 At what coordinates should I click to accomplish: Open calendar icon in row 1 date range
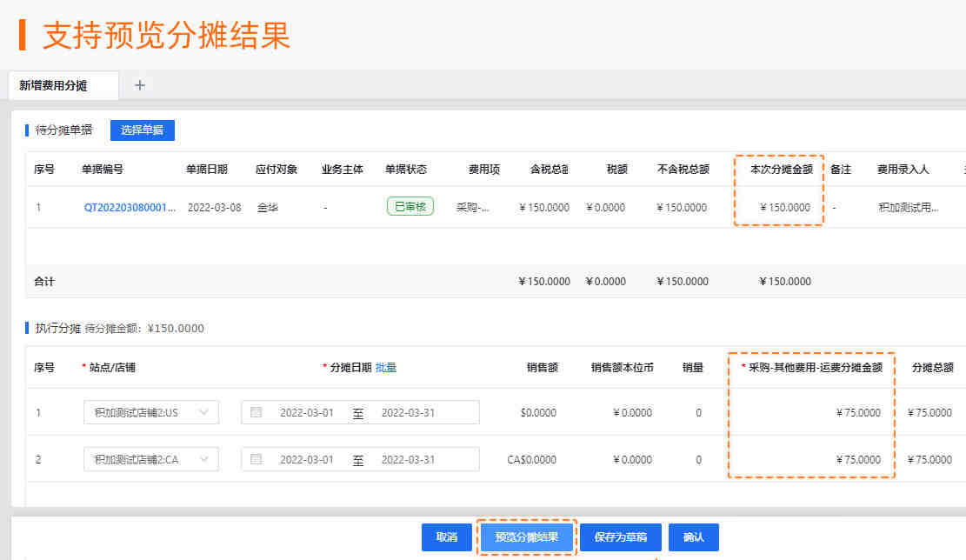point(256,412)
